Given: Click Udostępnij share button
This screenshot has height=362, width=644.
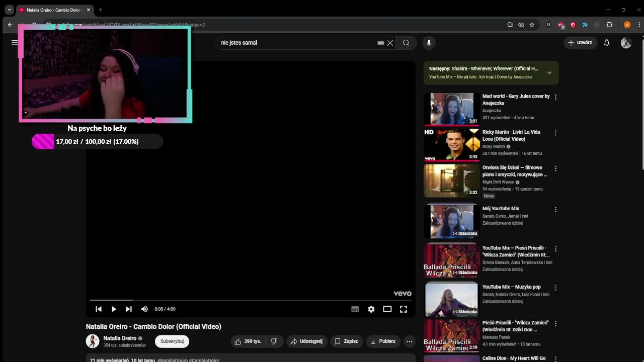Looking at the screenshot, I should pos(307,341).
